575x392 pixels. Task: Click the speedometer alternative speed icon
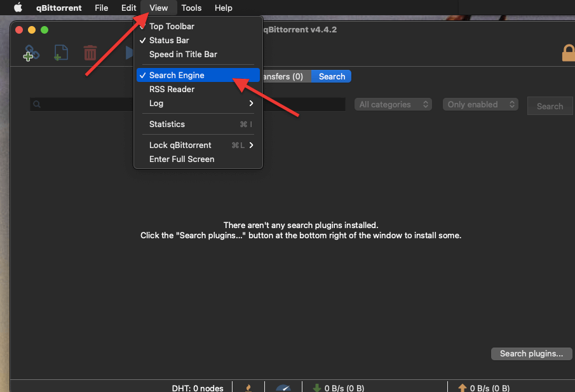[283, 388]
